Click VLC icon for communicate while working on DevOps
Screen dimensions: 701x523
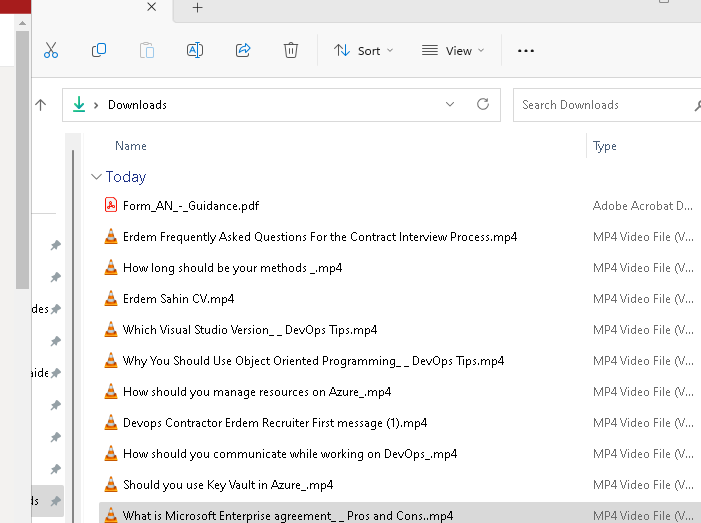[x=111, y=454]
